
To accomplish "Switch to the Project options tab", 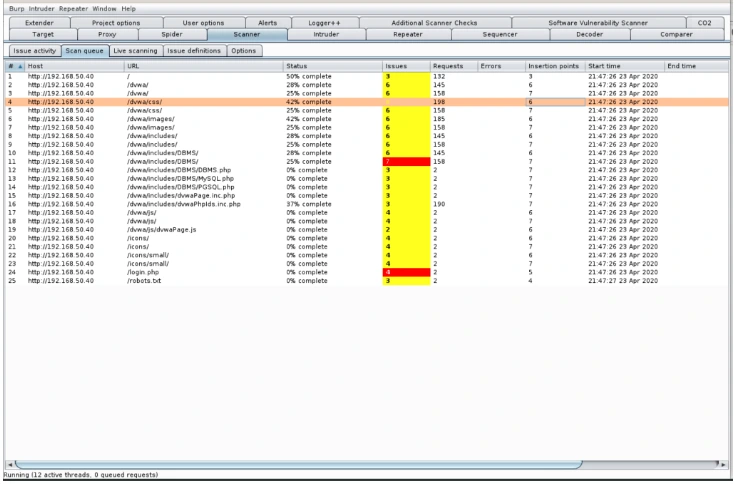I will (x=116, y=22).
